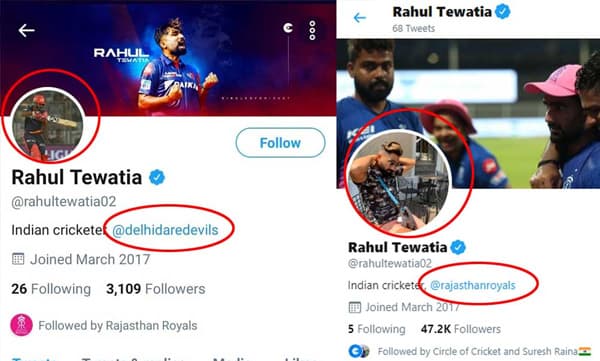Open the @delhidaredevils mention link
Screen dimensions: 600x361
(x=165, y=230)
